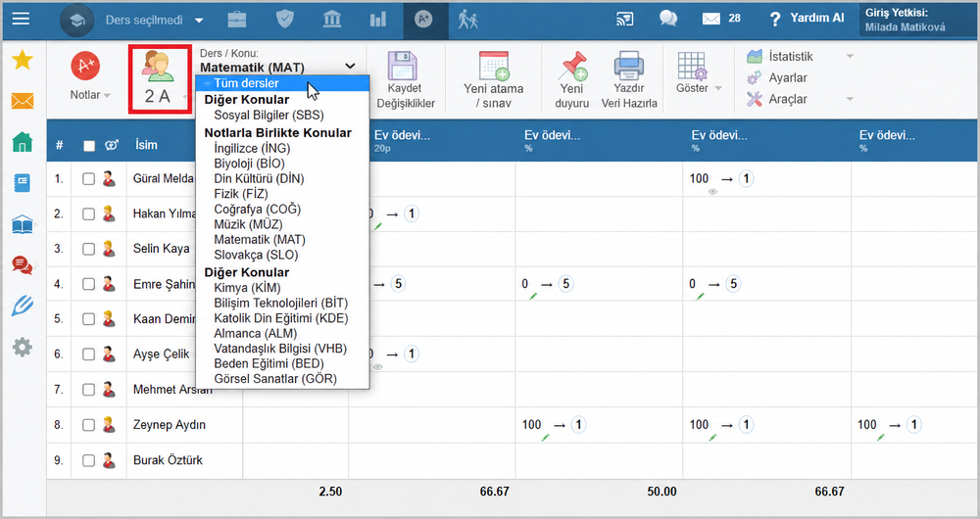This screenshot has height=519, width=980.
Task: Open the envelope messages icon in top bar
Action: 711,20
